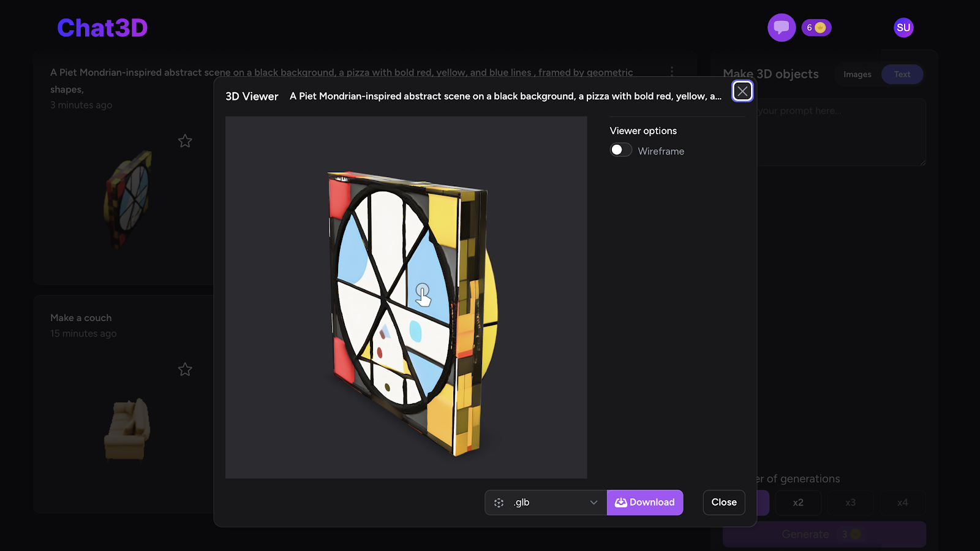Click the Close button in the viewer
Image resolution: width=980 pixels, height=551 pixels.
tap(724, 503)
